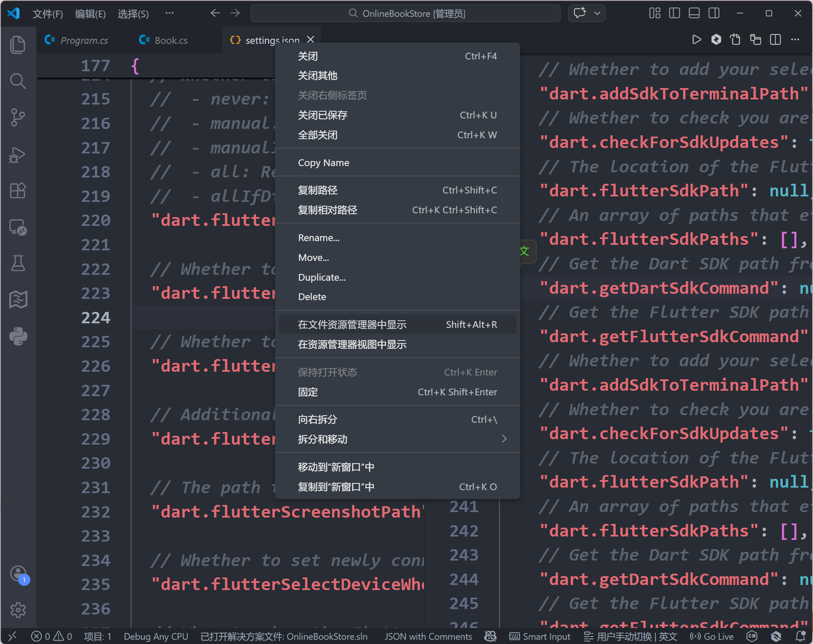
Task: Open the hidden menus ellipsis in menu bar
Action: pos(169,13)
